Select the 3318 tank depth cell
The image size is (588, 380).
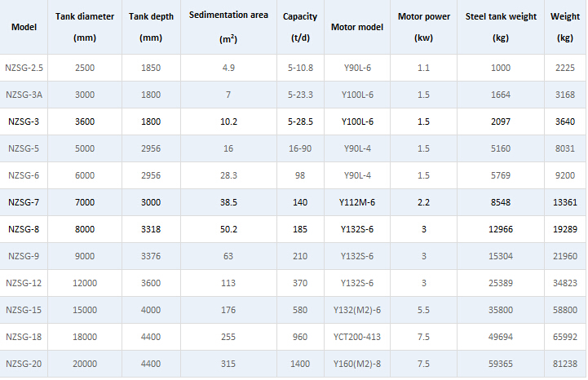(151, 229)
